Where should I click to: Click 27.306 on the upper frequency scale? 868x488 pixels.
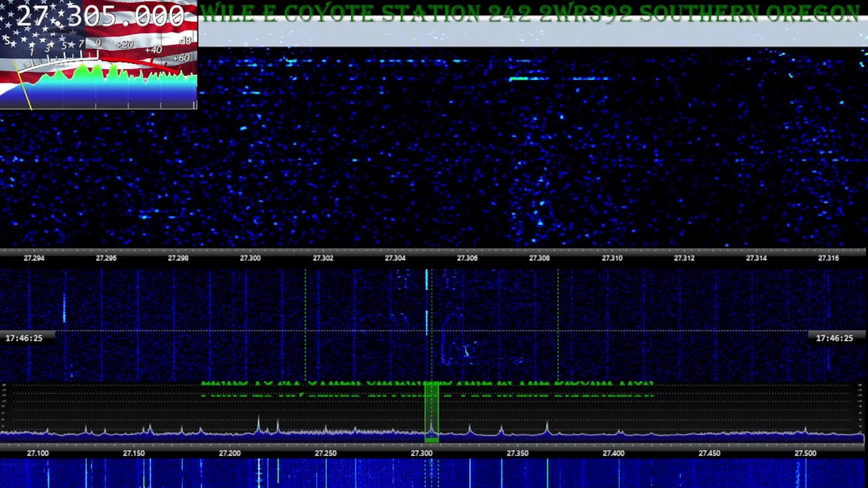467,258
